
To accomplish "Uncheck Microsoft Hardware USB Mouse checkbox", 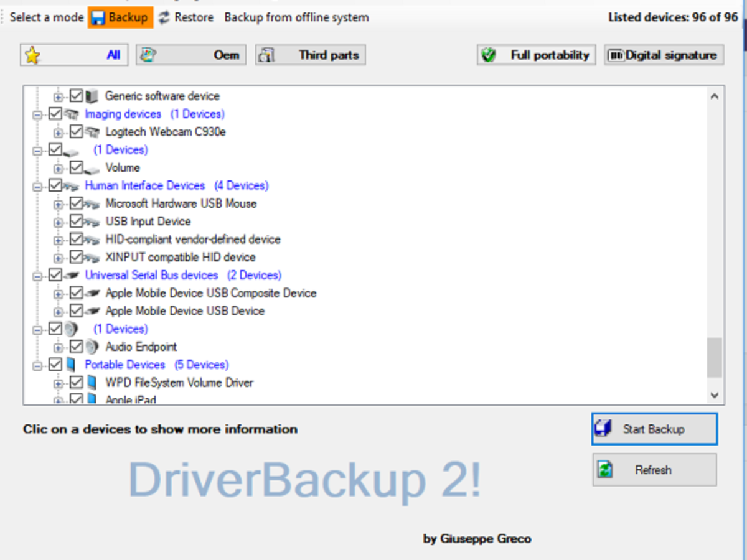I will [x=77, y=204].
